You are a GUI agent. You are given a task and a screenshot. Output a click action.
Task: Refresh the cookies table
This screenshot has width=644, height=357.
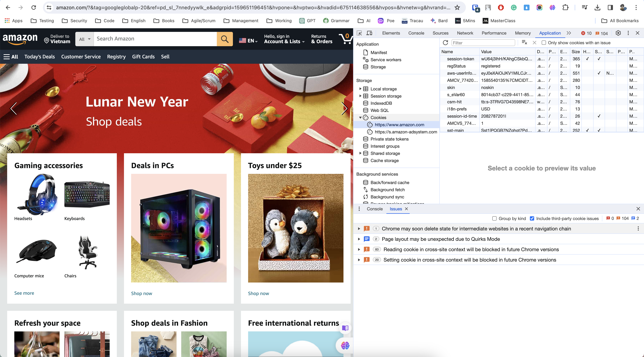point(445,43)
